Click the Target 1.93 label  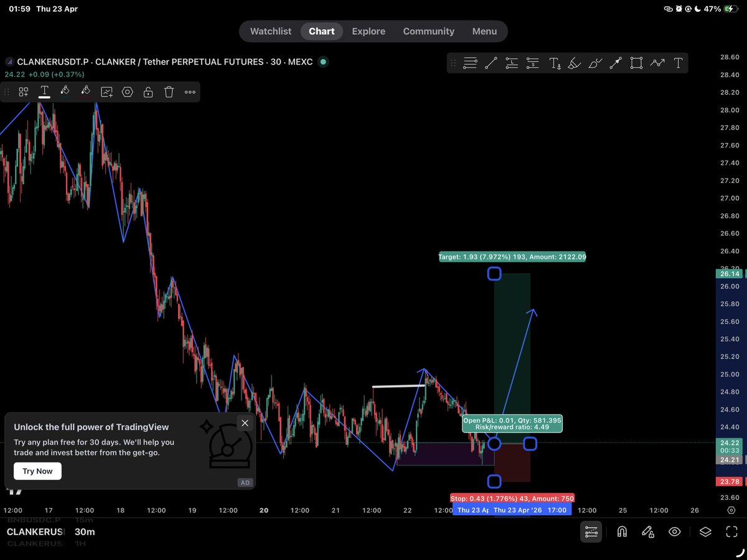512,256
